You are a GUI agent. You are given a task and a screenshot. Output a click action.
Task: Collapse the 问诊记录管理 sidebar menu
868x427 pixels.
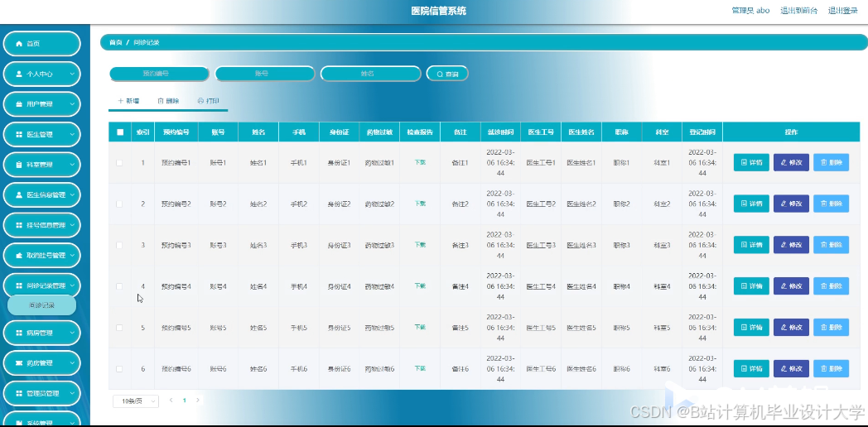(x=42, y=286)
